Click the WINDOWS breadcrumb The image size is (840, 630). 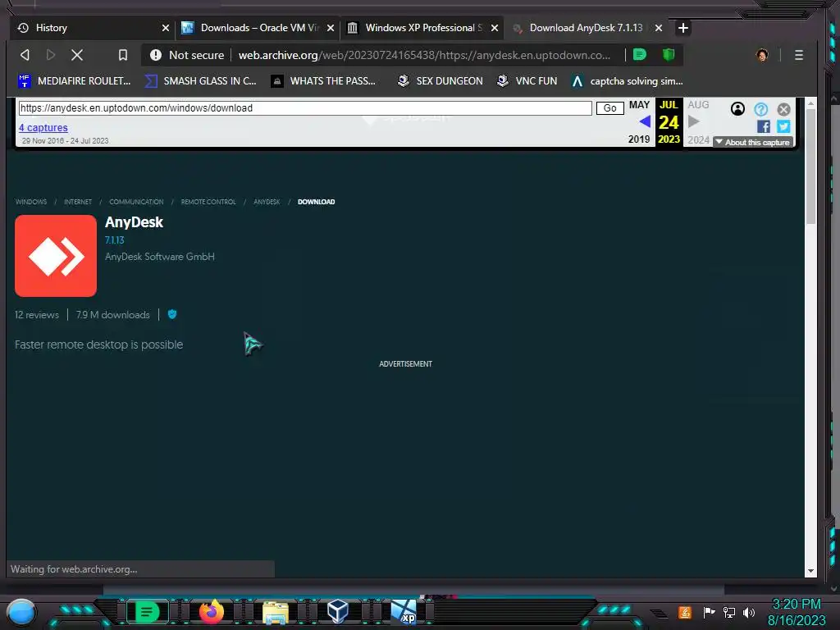31,202
